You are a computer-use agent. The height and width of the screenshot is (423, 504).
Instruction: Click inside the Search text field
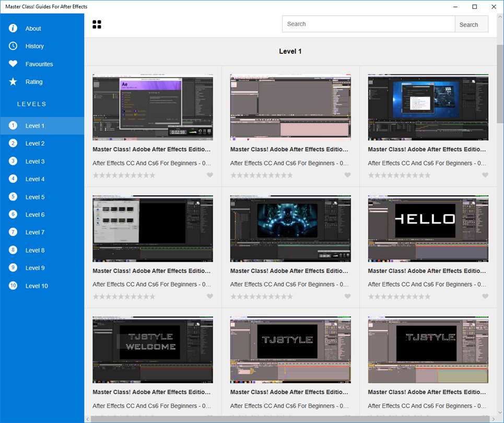click(x=368, y=24)
